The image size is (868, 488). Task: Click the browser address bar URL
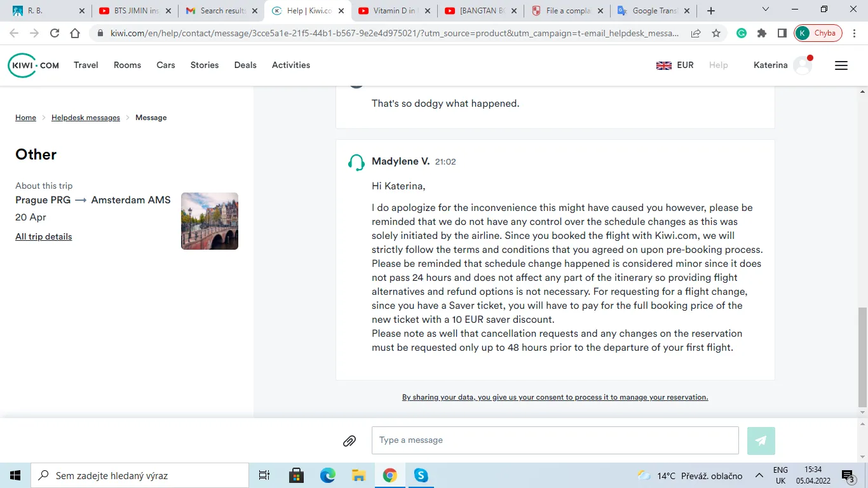point(394,34)
